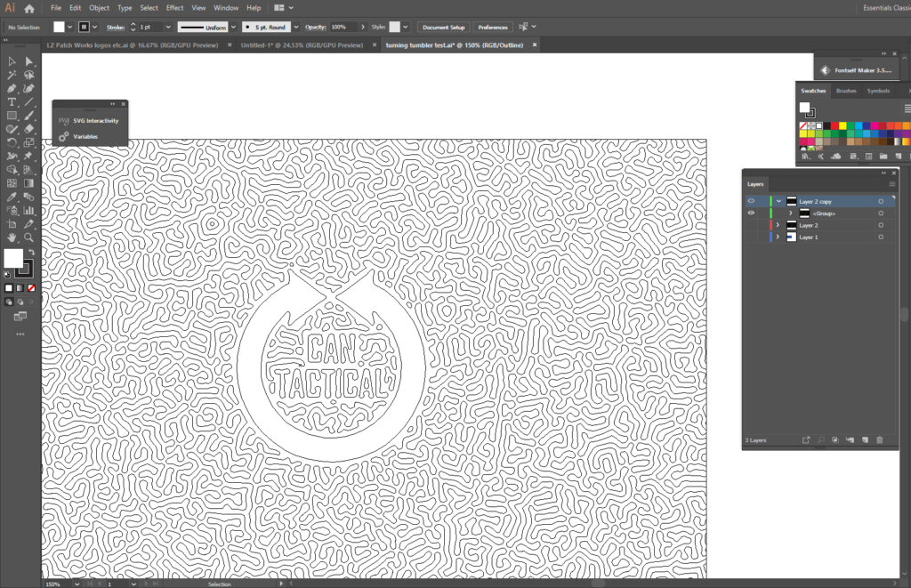The width and height of the screenshot is (911, 588).
Task: Set paint mode to None red slash
Action: click(x=31, y=287)
